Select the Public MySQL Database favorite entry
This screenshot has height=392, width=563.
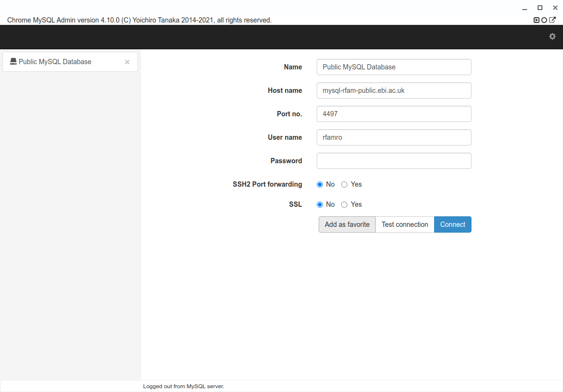[70, 62]
